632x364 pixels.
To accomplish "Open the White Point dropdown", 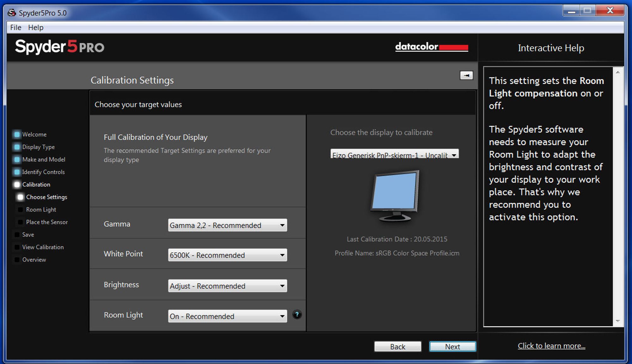I will [x=228, y=255].
